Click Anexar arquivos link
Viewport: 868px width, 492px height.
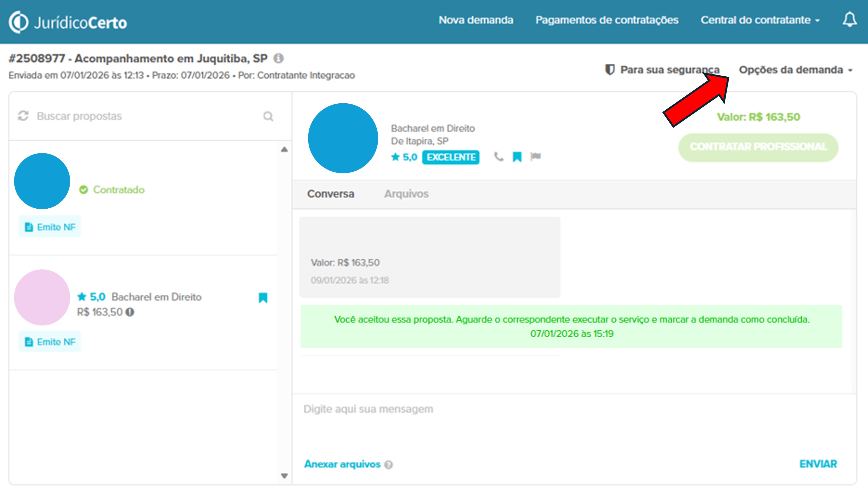pos(342,464)
